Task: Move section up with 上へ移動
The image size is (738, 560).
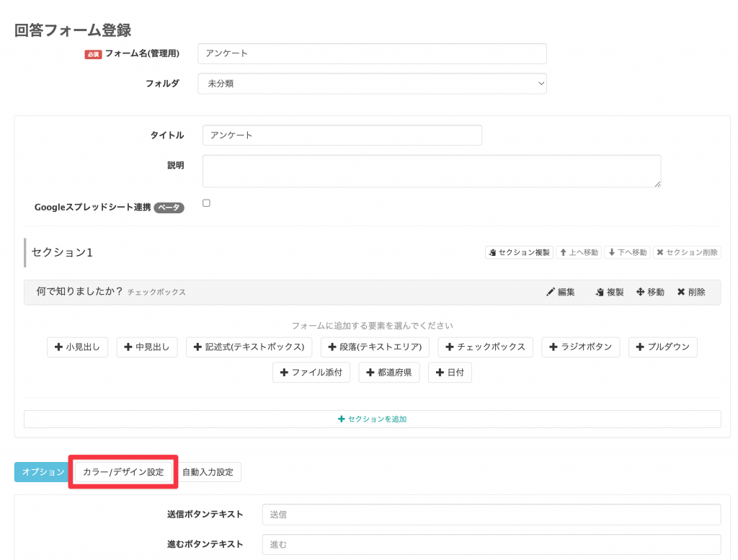Action: (x=579, y=252)
